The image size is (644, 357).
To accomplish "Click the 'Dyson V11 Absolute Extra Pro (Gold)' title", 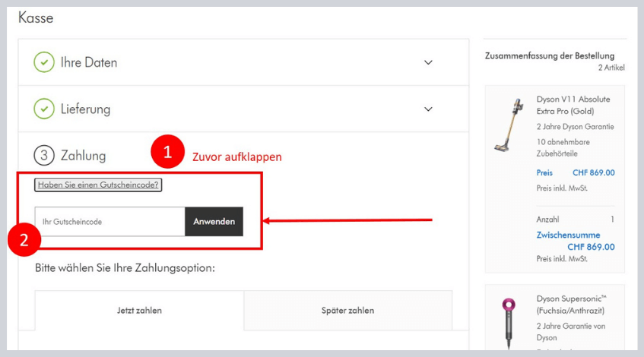I will (x=573, y=105).
